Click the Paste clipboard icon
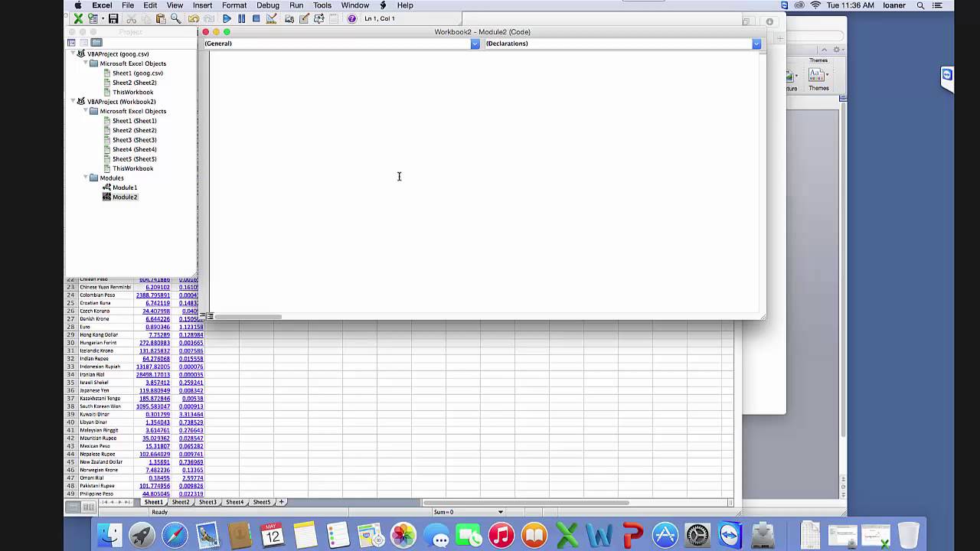The height and width of the screenshot is (551, 980). coord(161,18)
